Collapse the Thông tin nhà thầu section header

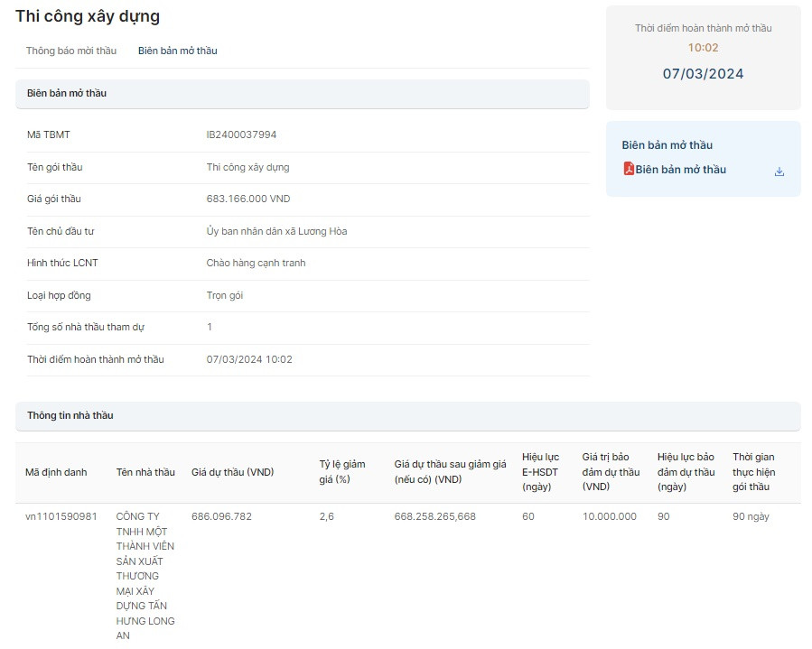(x=406, y=415)
